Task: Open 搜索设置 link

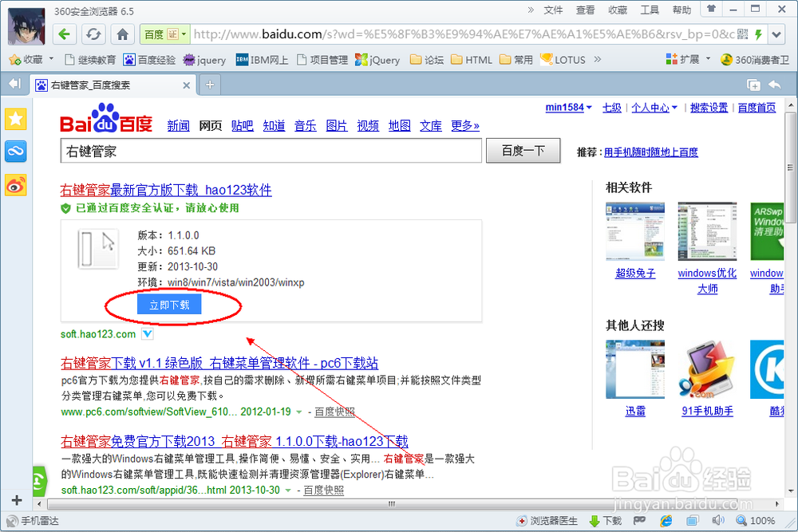Action: [x=709, y=108]
